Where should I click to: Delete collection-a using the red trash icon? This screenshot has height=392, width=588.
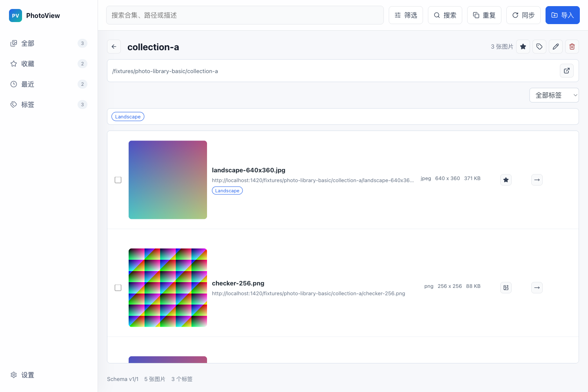[572, 47]
